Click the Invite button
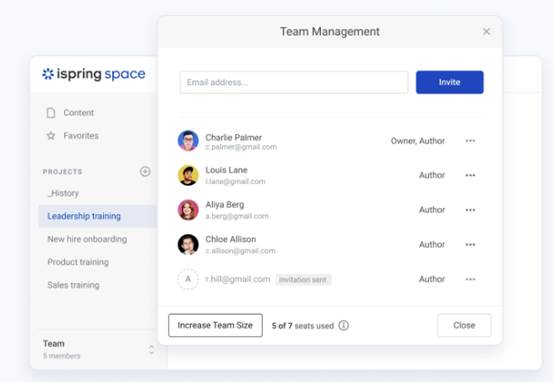 click(x=449, y=82)
